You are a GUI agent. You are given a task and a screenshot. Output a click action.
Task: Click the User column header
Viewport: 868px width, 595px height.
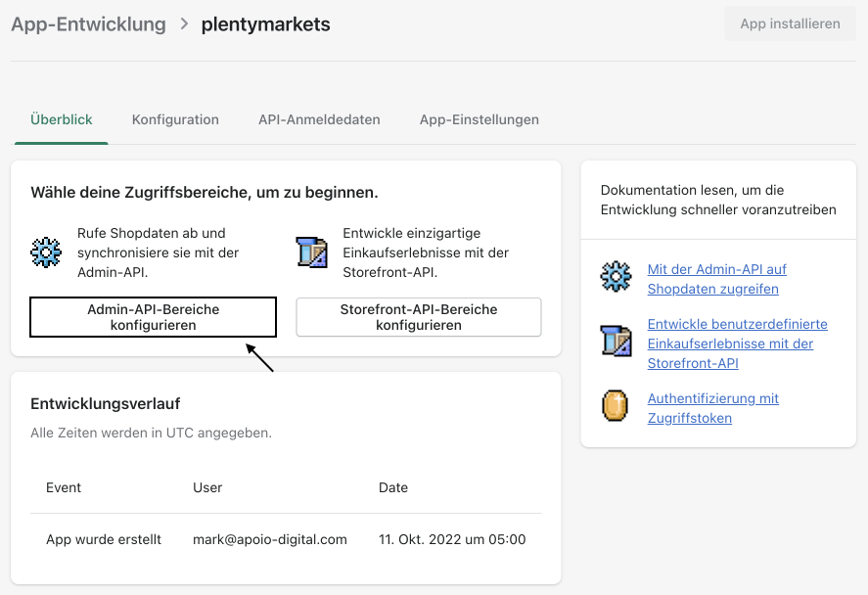coord(207,487)
